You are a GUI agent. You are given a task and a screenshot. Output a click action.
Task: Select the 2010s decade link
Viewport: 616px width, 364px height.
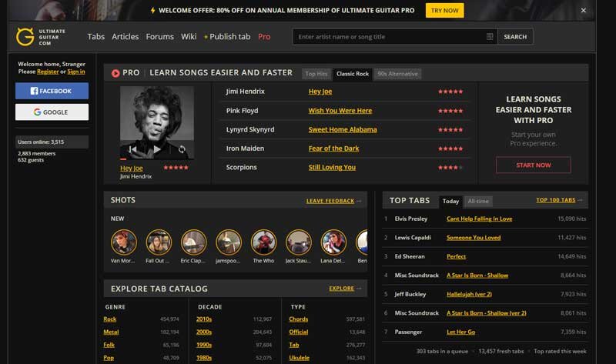pos(204,319)
